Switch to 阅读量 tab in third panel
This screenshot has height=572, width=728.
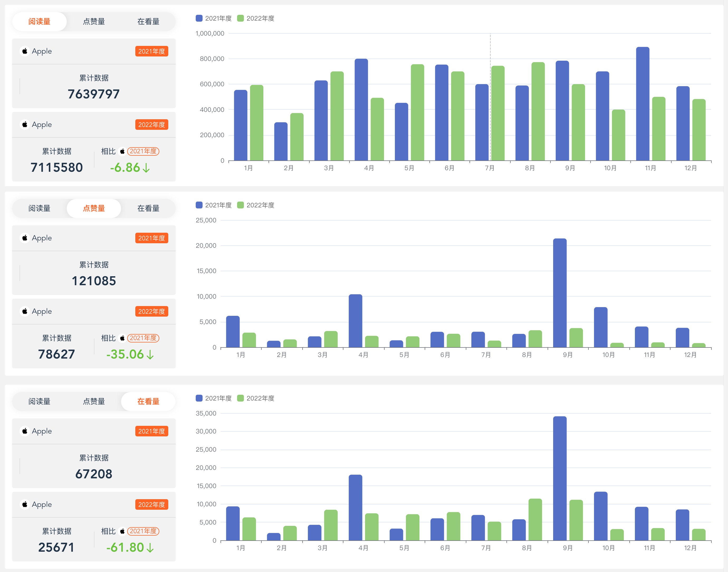click(39, 402)
